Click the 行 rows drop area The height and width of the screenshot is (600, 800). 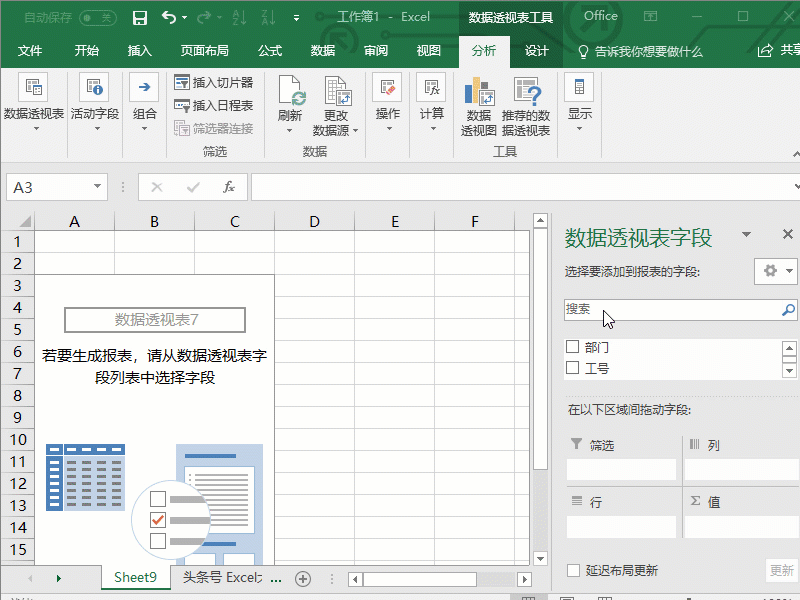point(621,526)
